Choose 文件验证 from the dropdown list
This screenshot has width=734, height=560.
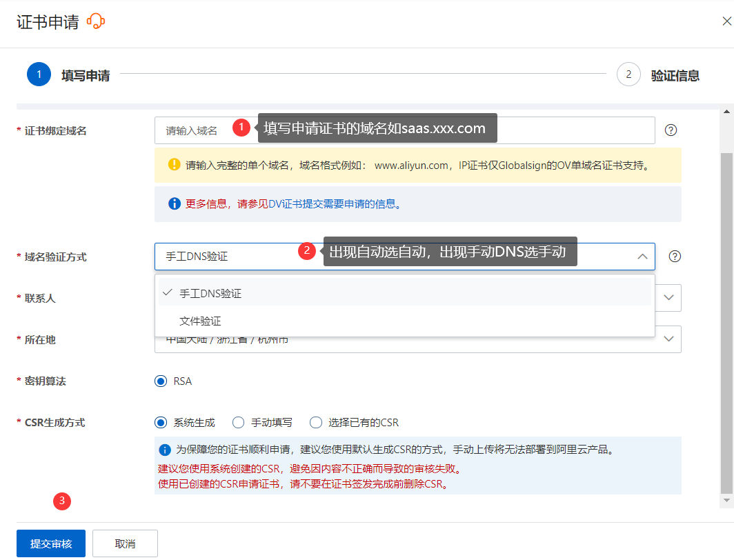200,321
